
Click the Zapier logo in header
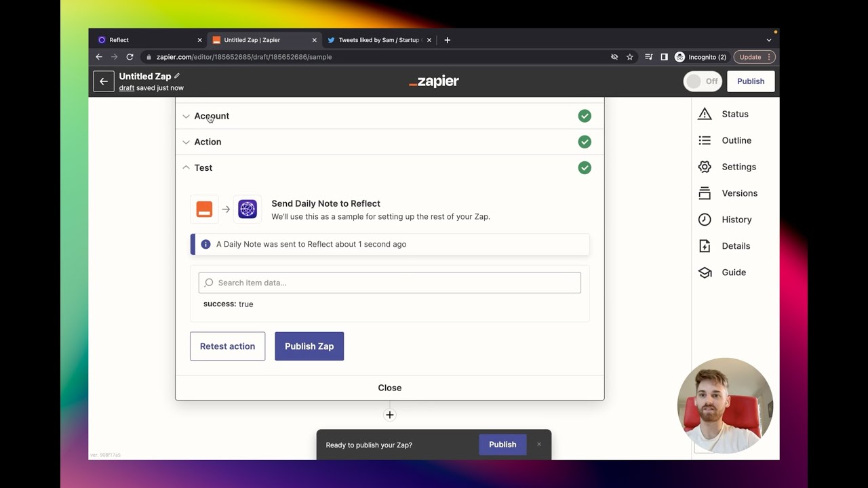(x=434, y=81)
